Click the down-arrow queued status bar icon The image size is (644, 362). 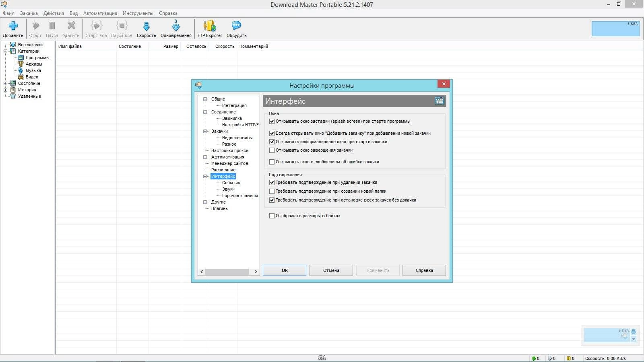point(550,358)
